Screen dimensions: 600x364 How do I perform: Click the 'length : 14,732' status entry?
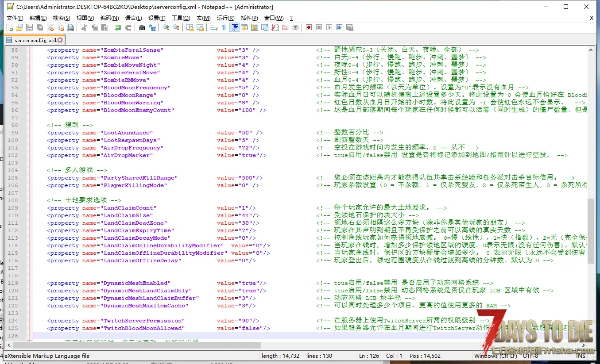(x=281, y=356)
